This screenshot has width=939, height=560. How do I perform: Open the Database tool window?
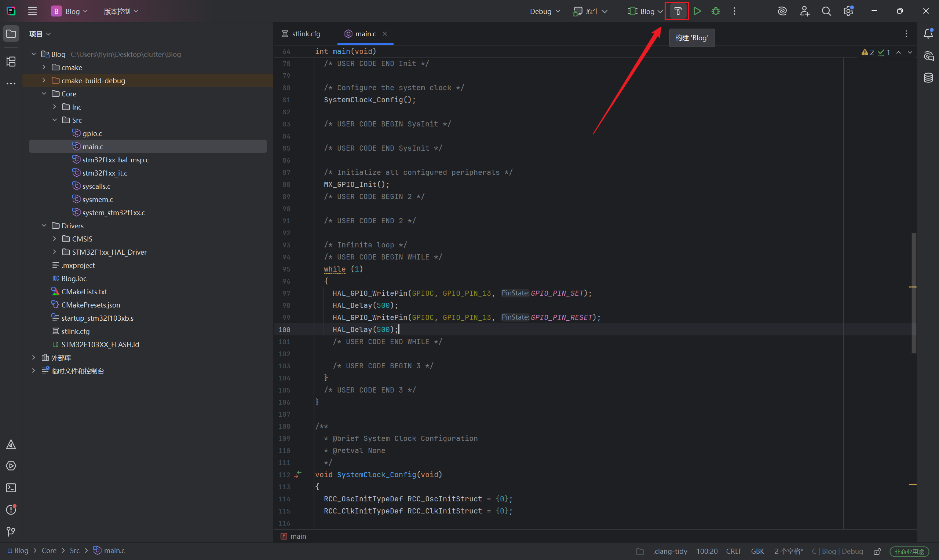(x=928, y=78)
